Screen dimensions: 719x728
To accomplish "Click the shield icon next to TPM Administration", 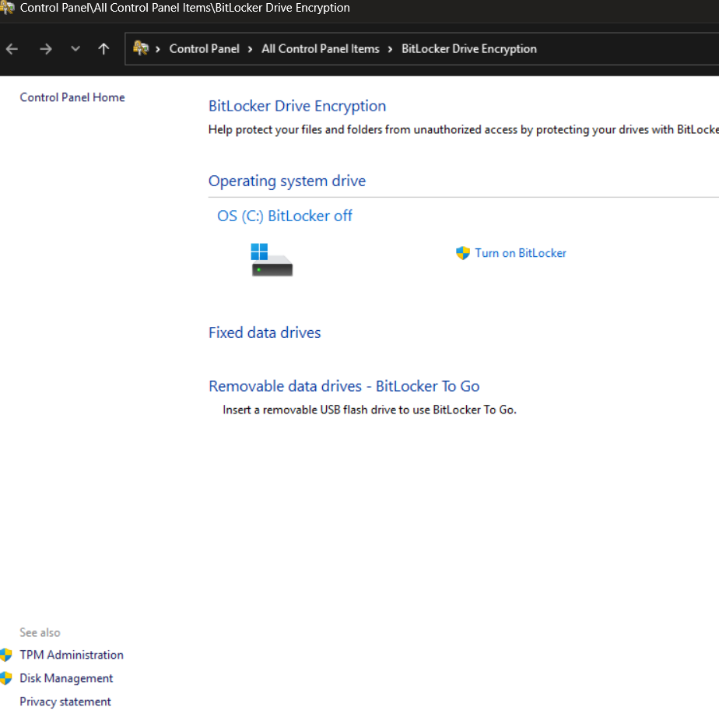I will tap(6, 655).
